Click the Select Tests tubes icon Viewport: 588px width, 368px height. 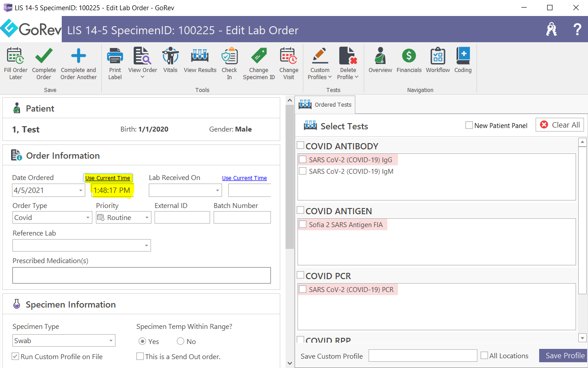tap(310, 126)
